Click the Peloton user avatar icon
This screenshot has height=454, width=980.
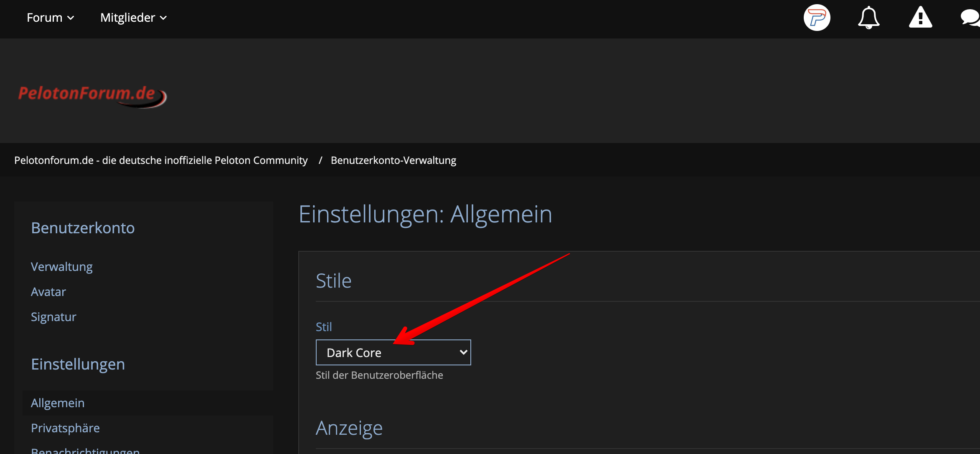pos(817,18)
